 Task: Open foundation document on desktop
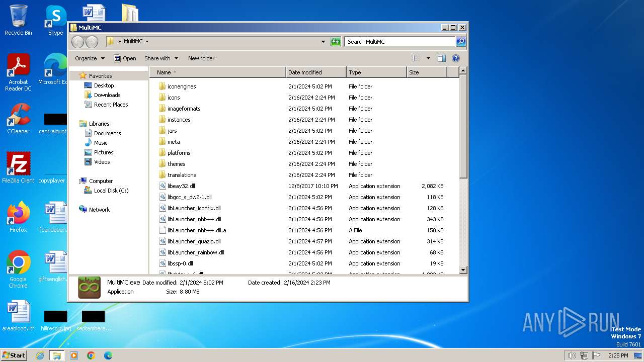coord(54,217)
